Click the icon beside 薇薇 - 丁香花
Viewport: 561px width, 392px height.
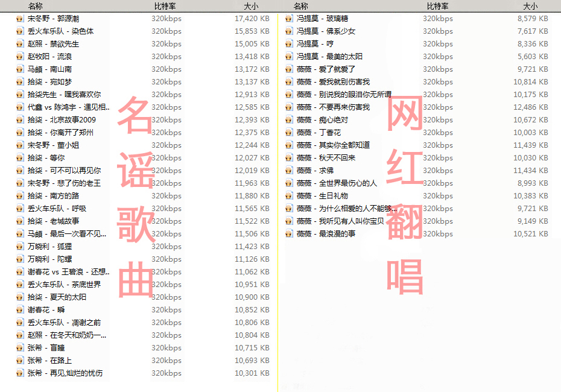click(289, 132)
